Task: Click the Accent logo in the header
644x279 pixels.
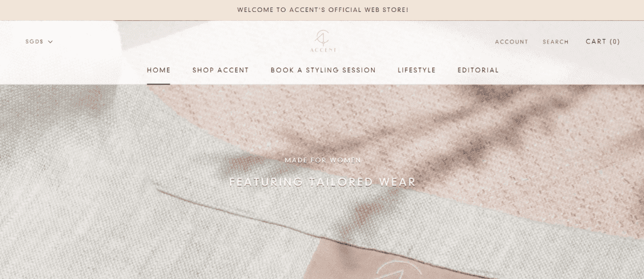Action: pyautogui.click(x=323, y=41)
